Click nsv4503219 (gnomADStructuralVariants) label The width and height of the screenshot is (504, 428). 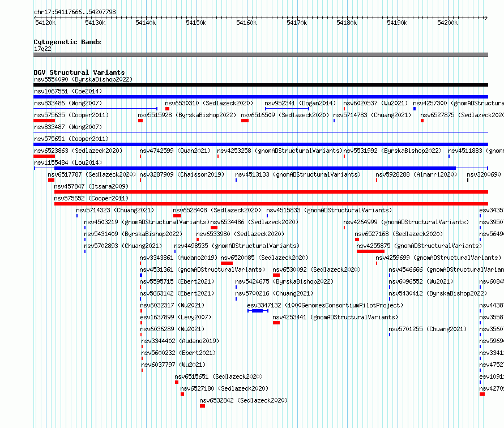click(x=147, y=222)
